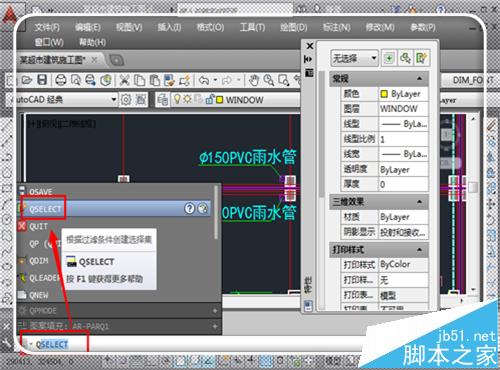Expand the QPMODE suggestion plus sign
This screenshot has height=370, width=500.
click(x=215, y=311)
